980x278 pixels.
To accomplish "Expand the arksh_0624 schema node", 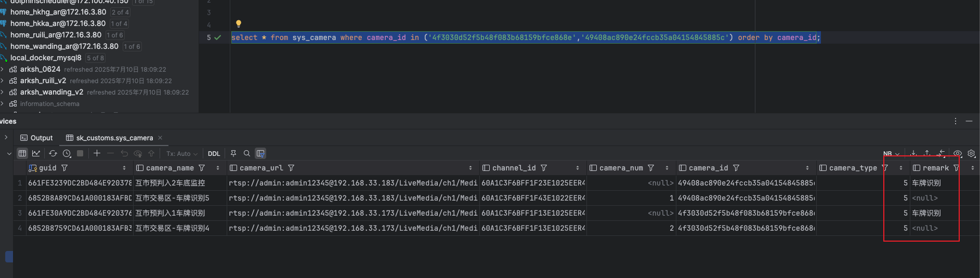I will 3,69.
